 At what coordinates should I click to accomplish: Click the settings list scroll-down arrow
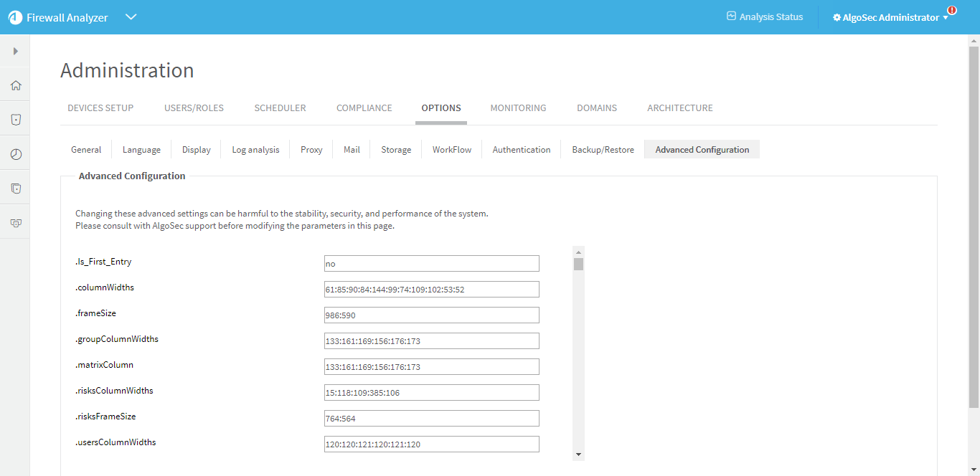[x=578, y=454]
